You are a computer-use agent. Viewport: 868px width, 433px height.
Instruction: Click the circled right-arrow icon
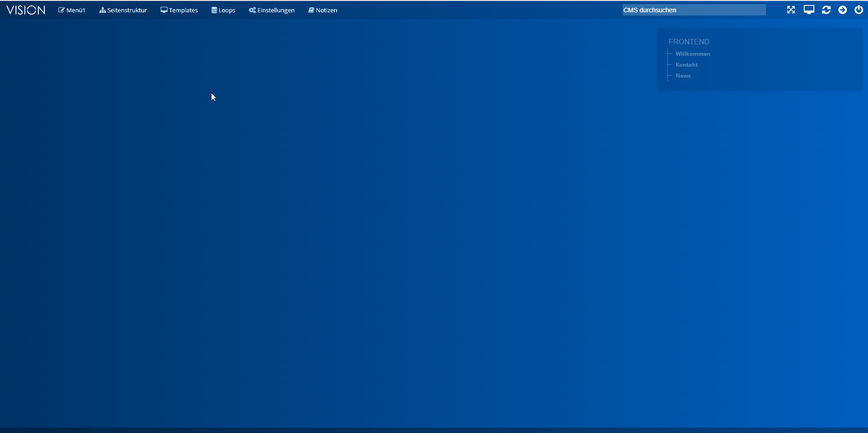pyautogui.click(x=842, y=10)
